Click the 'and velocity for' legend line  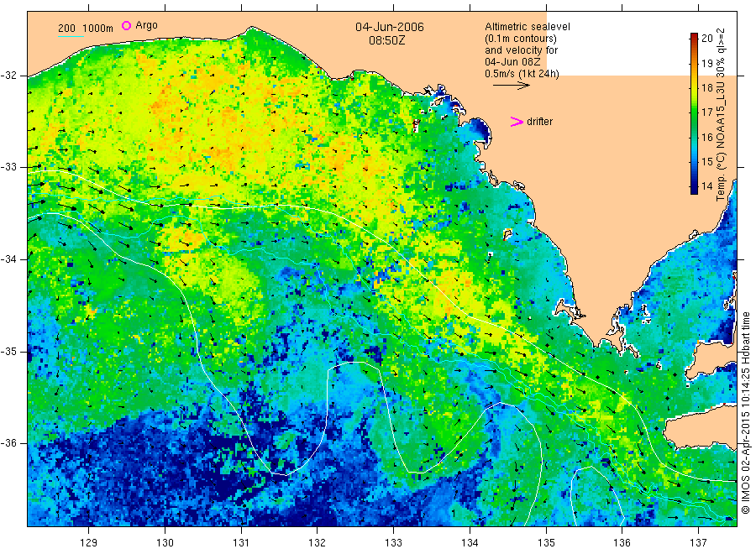coord(521,50)
